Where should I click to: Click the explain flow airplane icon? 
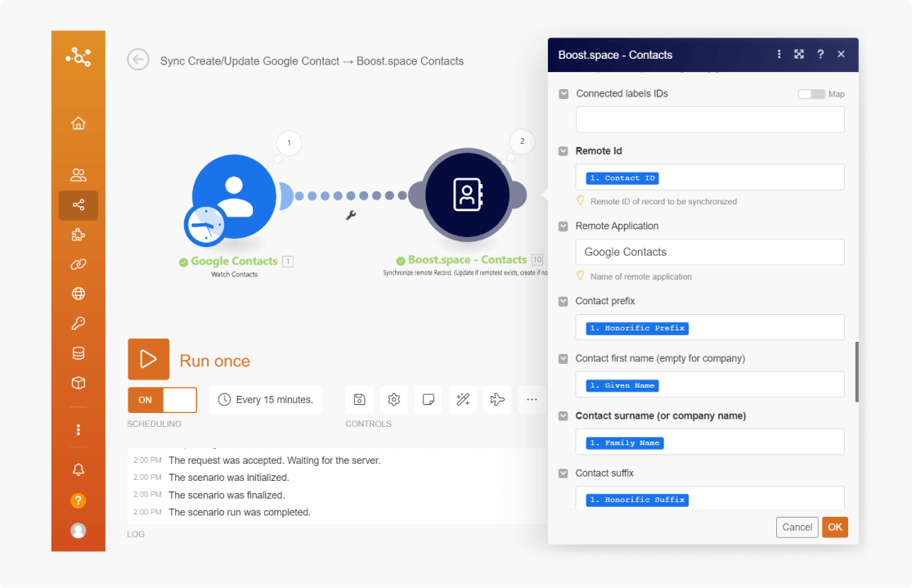point(497,400)
